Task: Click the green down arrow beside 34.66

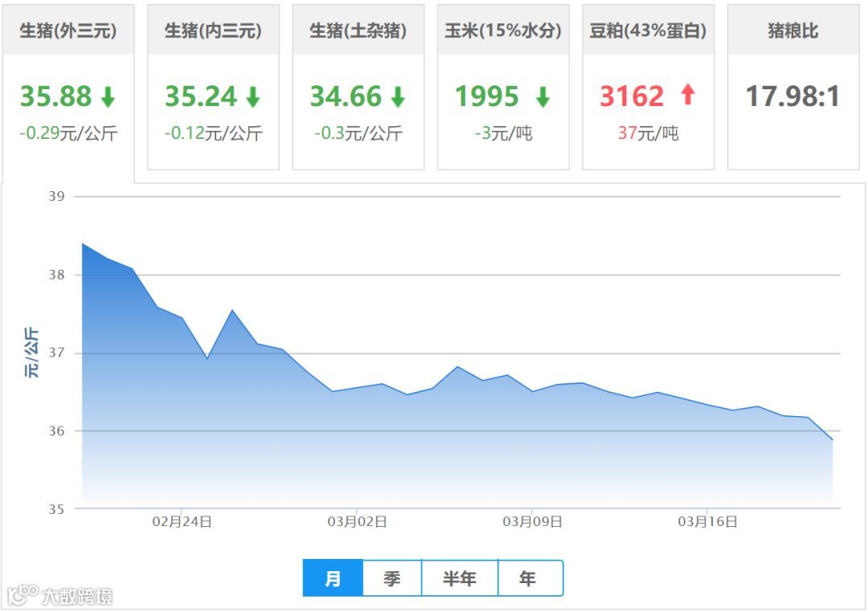Action: pos(398,97)
